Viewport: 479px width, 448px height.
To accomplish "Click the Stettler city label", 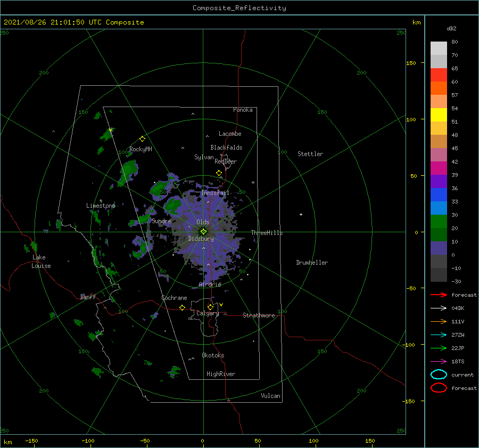I will pyautogui.click(x=310, y=154).
